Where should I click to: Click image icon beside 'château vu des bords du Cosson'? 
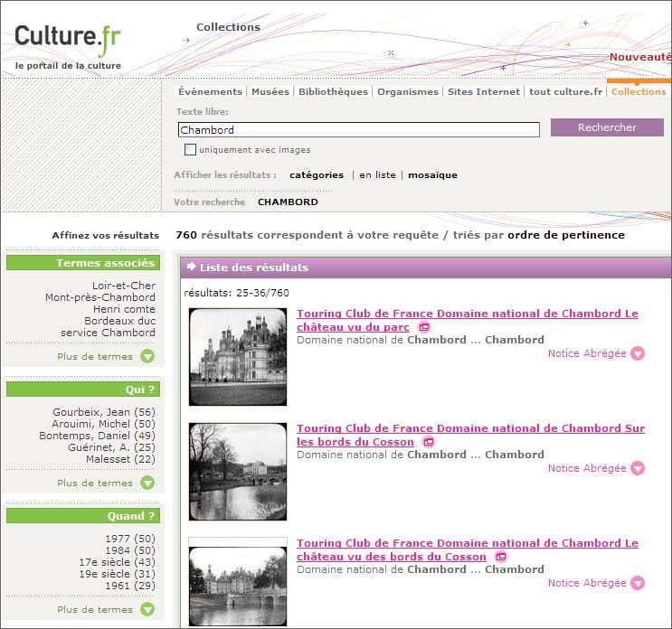click(500, 557)
